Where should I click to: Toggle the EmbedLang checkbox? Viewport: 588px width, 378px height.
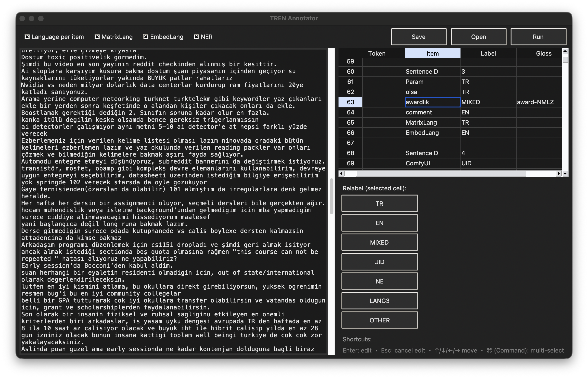146,37
